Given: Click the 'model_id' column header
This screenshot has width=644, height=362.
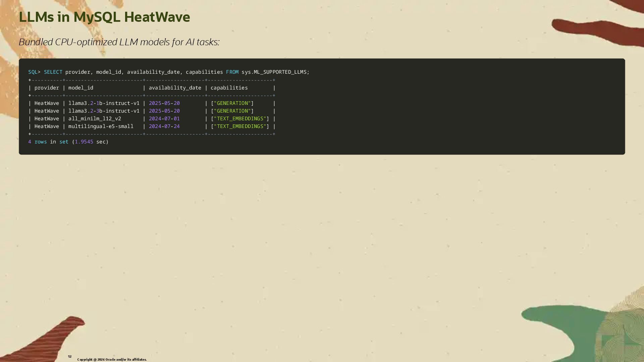Looking at the screenshot, I should coord(81,88).
